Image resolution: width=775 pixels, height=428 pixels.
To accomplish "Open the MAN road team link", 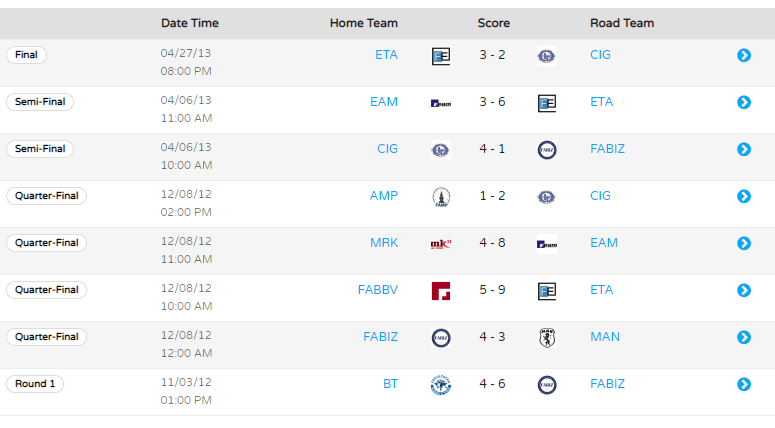I will tap(604, 337).
